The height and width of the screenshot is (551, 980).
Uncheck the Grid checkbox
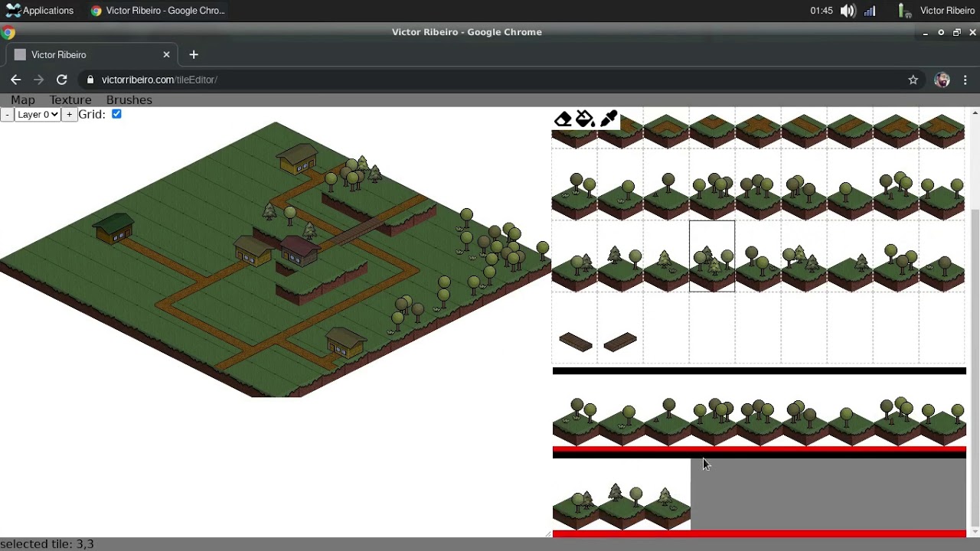click(x=116, y=113)
